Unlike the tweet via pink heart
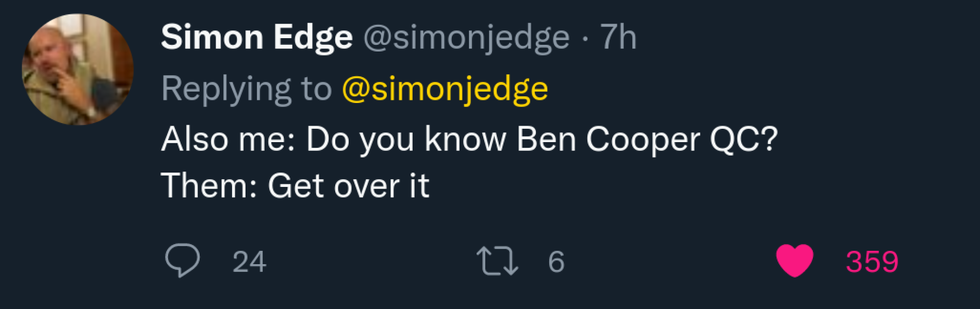The image size is (980, 309). pos(794,261)
